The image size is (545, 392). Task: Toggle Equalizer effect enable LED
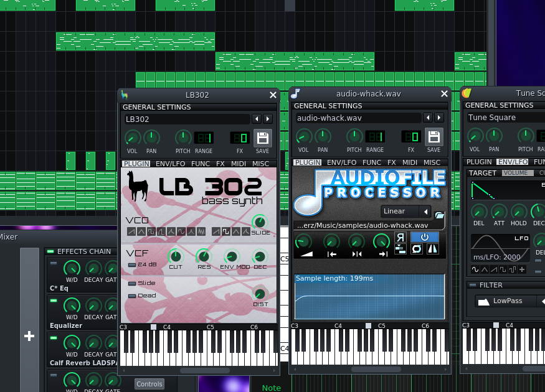pyautogui.click(x=53, y=301)
